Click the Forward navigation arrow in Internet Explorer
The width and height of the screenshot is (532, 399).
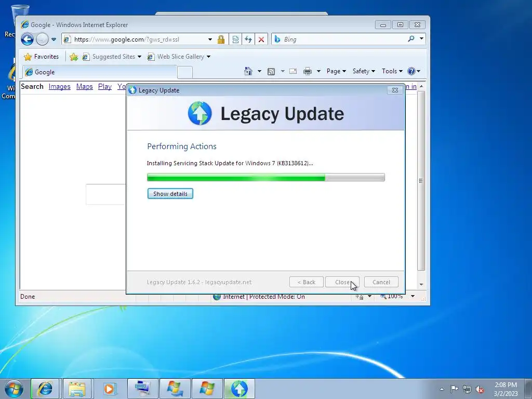point(42,39)
